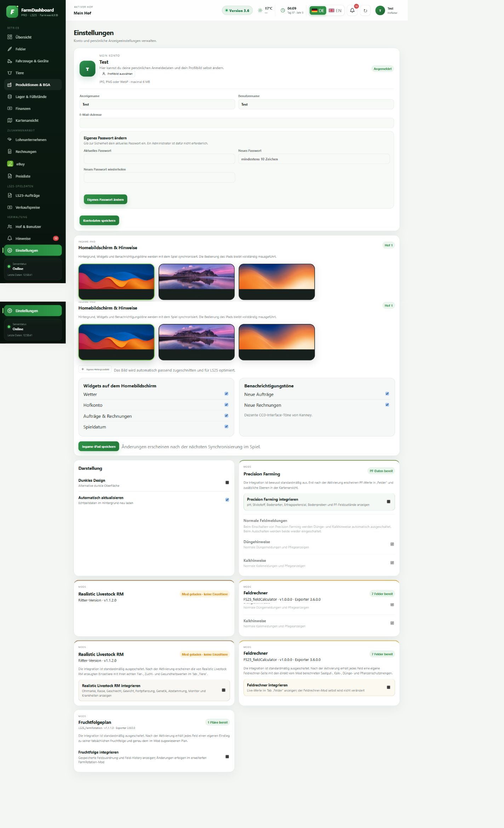The image size is (504, 828).
Task: Uncheck the Neue Aufträge notification sound
Action: pyautogui.click(x=387, y=394)
